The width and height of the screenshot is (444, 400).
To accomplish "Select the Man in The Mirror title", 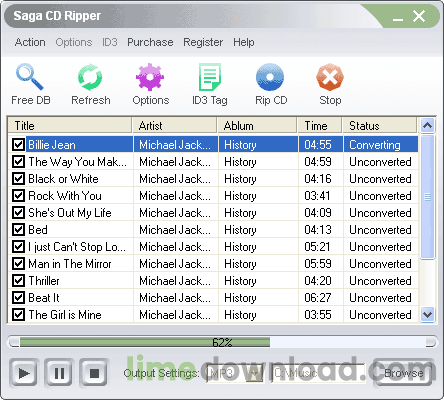I will coord(70,264).
